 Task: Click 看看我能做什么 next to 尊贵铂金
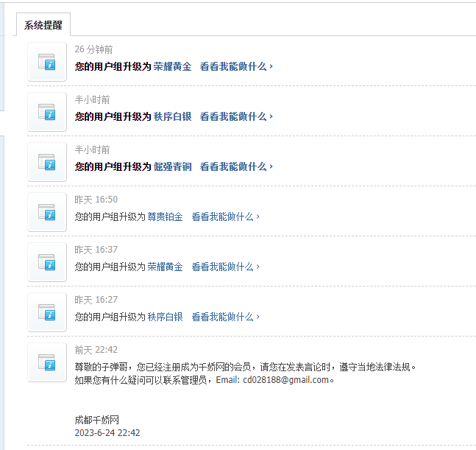(225, 217)
